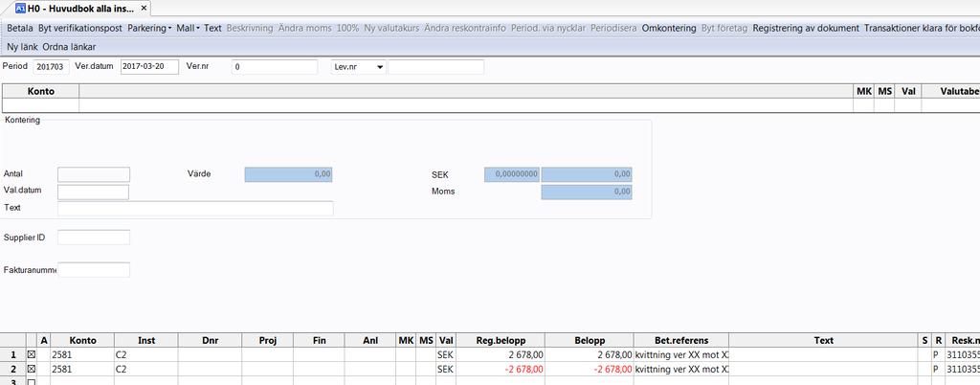Click Ny länk

click(23, 47)
